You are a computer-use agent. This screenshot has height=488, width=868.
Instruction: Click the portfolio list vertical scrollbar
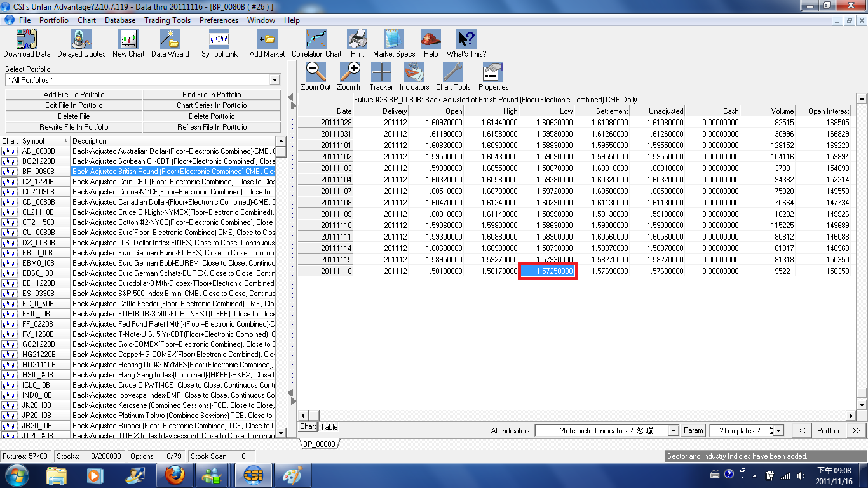281,287
